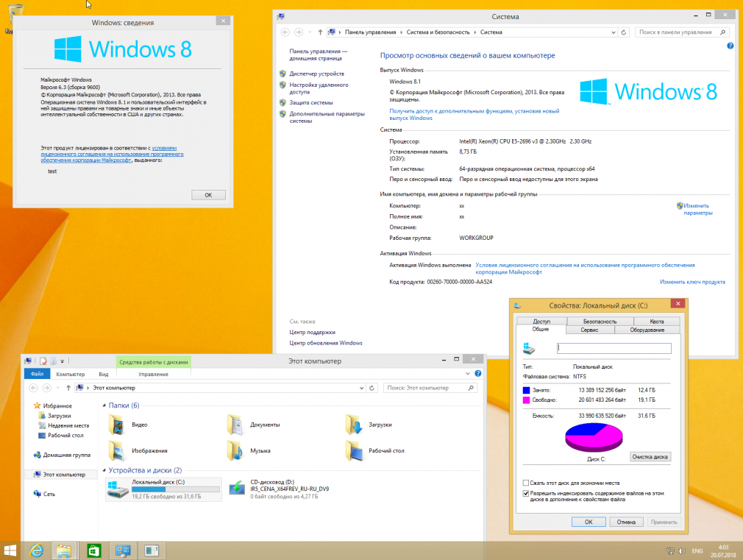
Task: Toggle 'Сжать этот диск для экономии места' checkbox
Action: (x=525, y=483)
